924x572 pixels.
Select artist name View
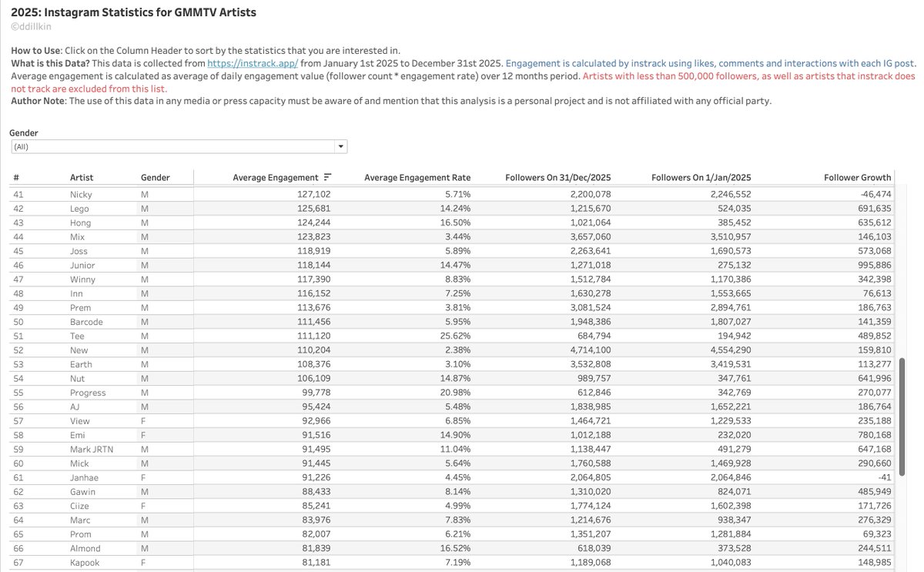coord(80,421)
